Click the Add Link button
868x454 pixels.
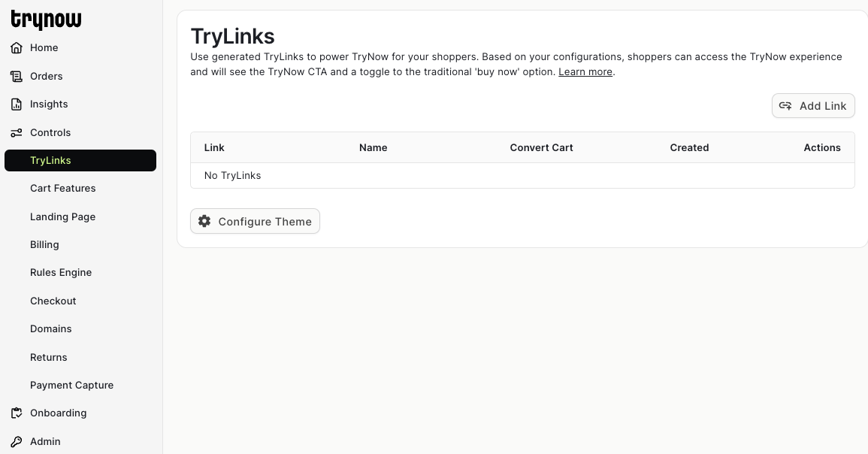(813, 106)
